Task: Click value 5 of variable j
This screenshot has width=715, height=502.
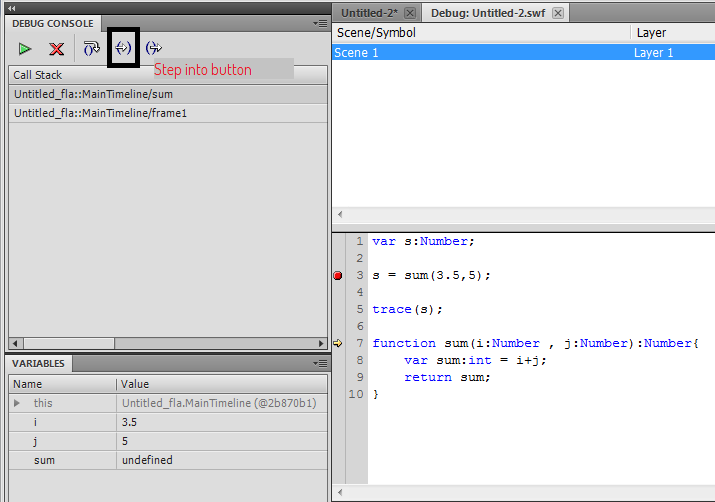Action: point(125,441)
